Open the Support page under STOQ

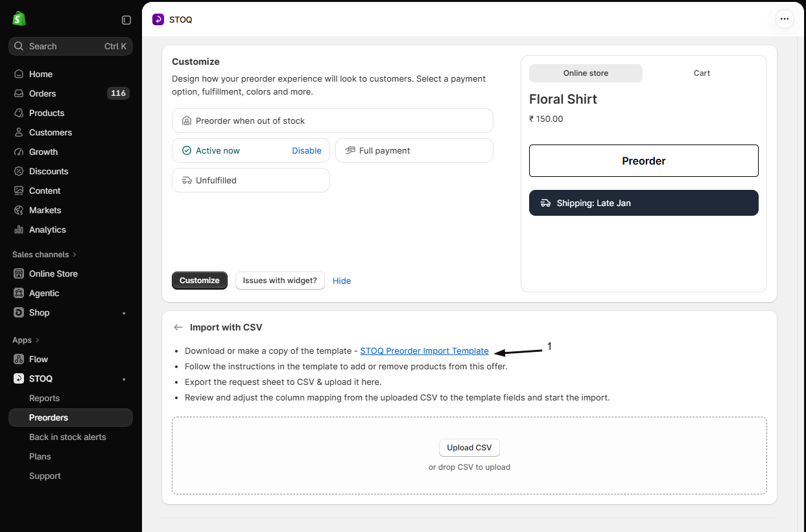click(45, 476)
